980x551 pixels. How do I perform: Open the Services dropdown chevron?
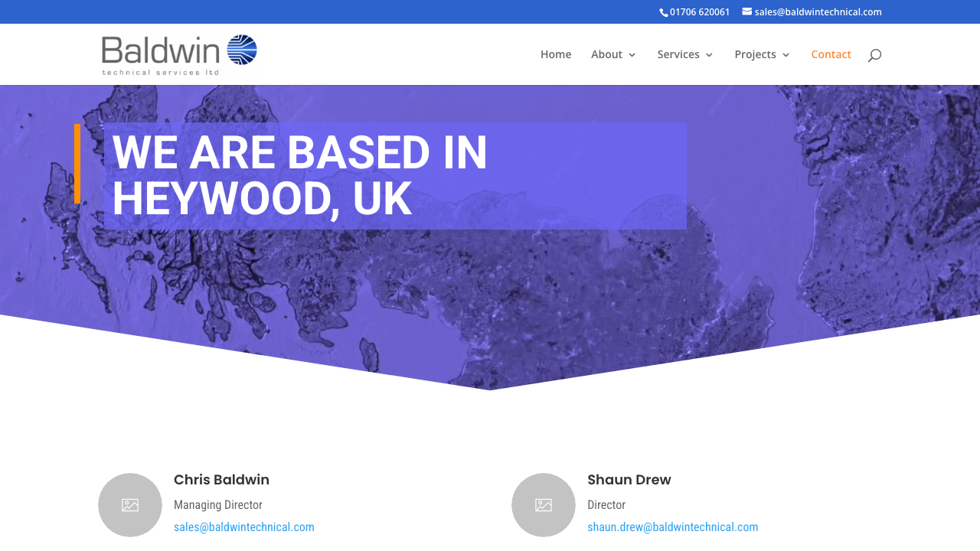(710, 54)
